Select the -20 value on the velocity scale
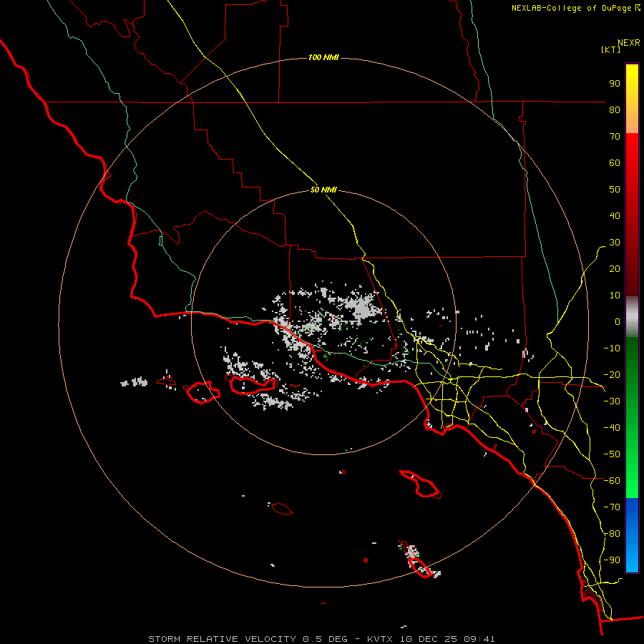Screen dimensions: 644x644 (612, 374)
